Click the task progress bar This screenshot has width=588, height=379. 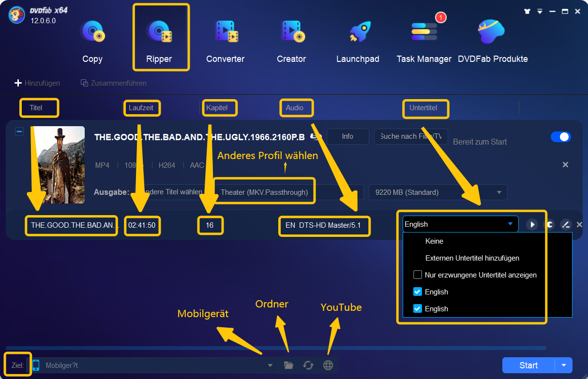click(276, 348)
